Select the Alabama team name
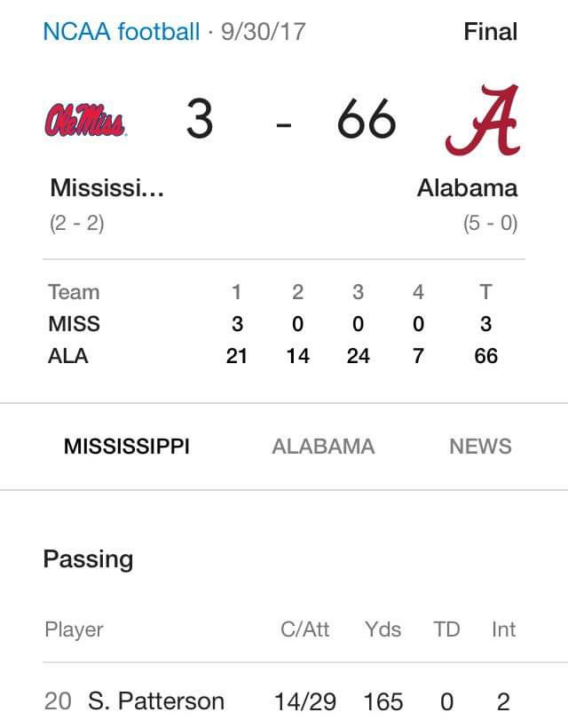 pyautogui.click(x=468, y=188)
